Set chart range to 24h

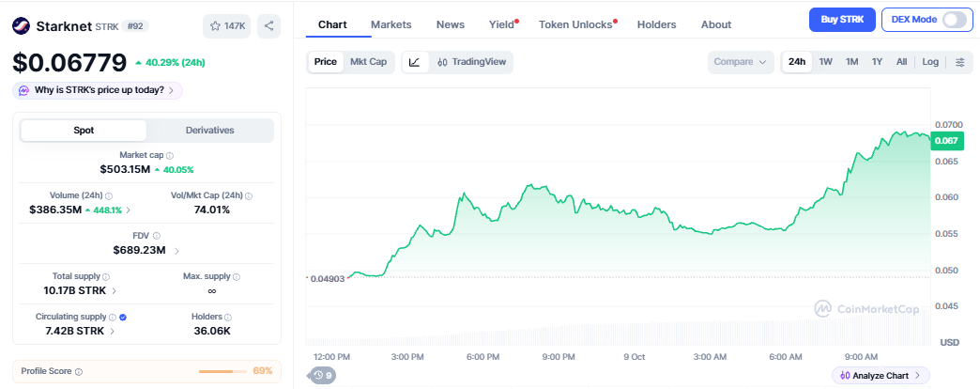pyautogui.click(x=797, y=62)
